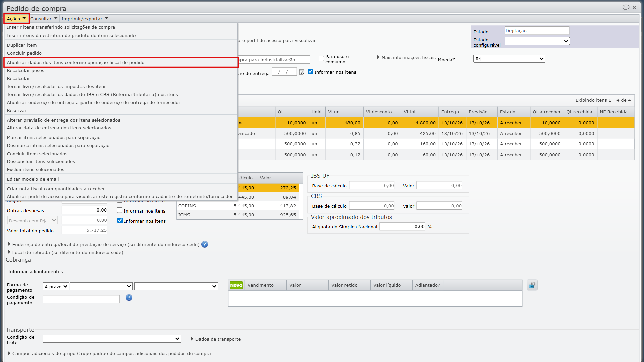
Task: Click the green Novo button
Action: point(236,285)
